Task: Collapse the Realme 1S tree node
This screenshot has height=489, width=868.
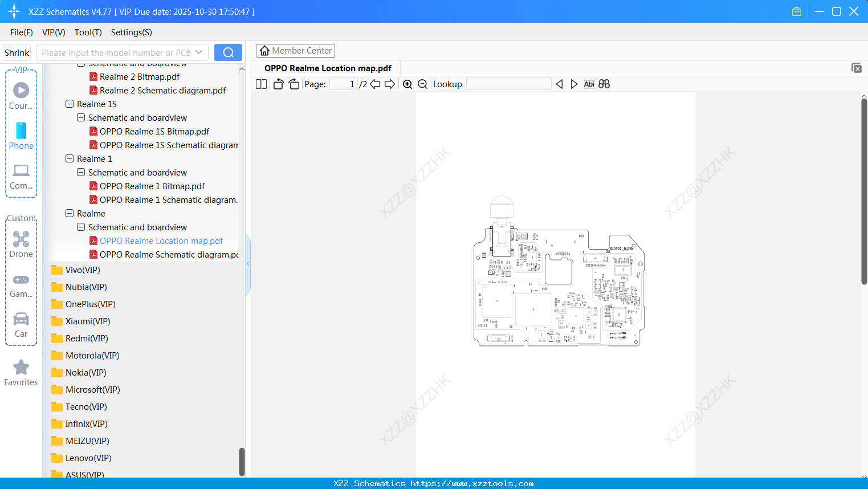Action: (x=70, y=104)
